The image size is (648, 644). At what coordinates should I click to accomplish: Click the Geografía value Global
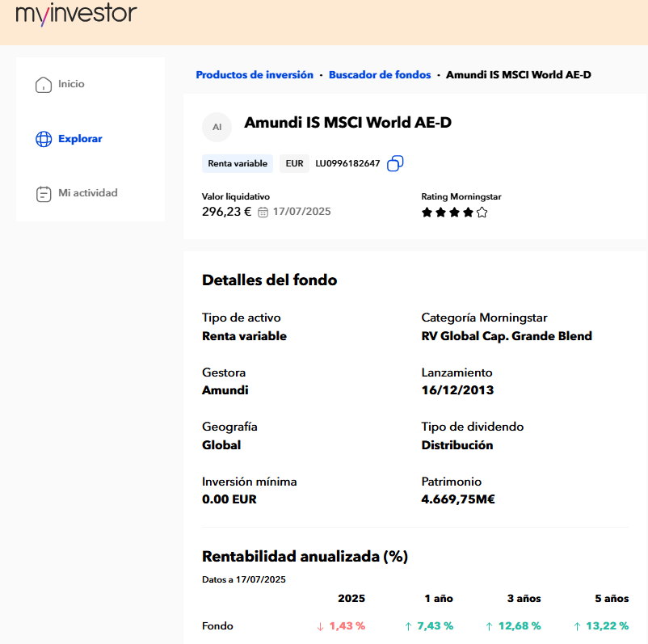tap(221, 445)
